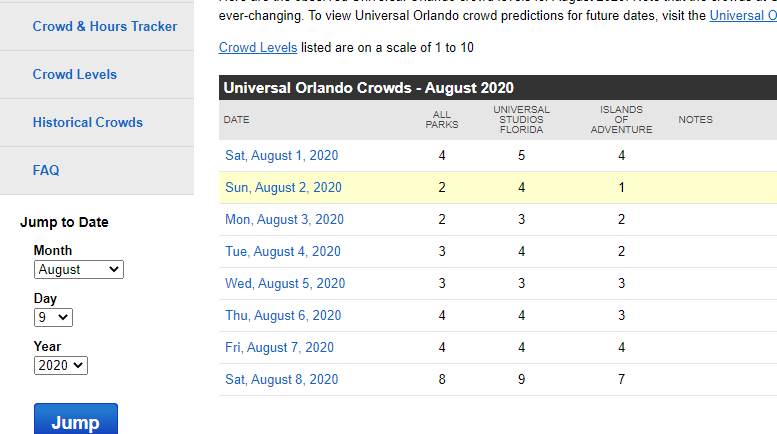Viewport: 777px width, 434px height.
Task: Select Tue, August 4, 2020 date link
Action: [283, 251]
